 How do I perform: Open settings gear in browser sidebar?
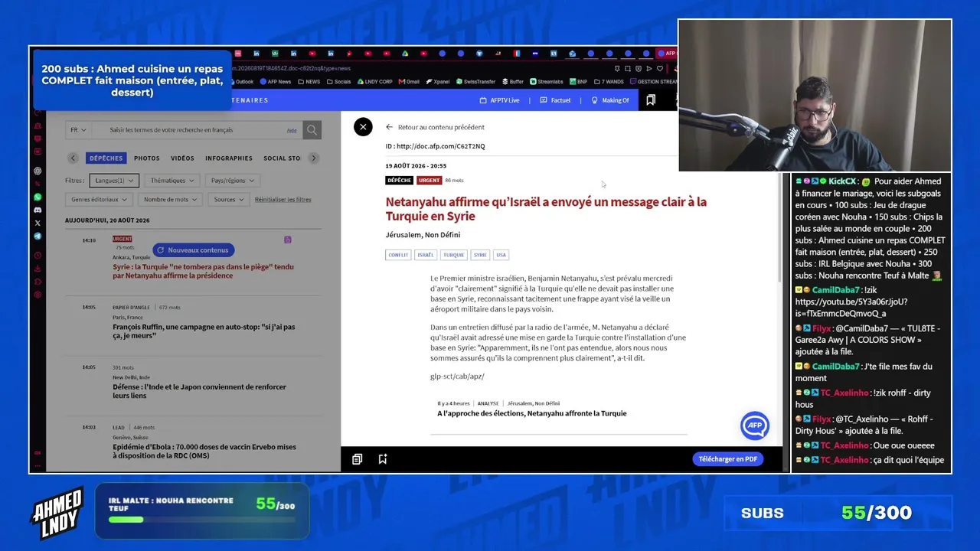[38, 295]
